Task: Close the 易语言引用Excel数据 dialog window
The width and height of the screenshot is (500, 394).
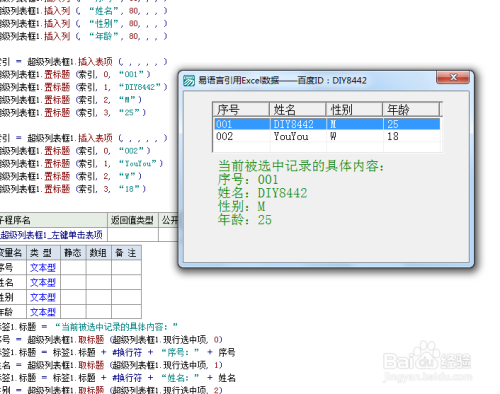Action: point(453,77)
